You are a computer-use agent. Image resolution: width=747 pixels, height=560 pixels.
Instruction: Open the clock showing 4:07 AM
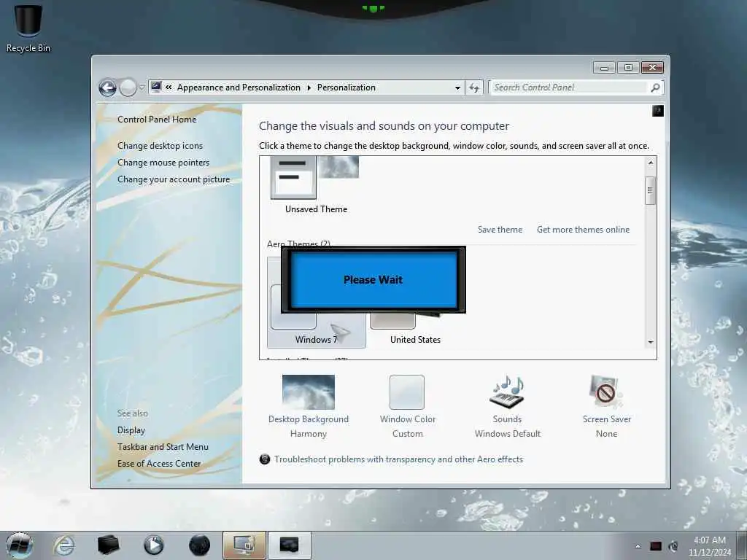pos(709,545)
